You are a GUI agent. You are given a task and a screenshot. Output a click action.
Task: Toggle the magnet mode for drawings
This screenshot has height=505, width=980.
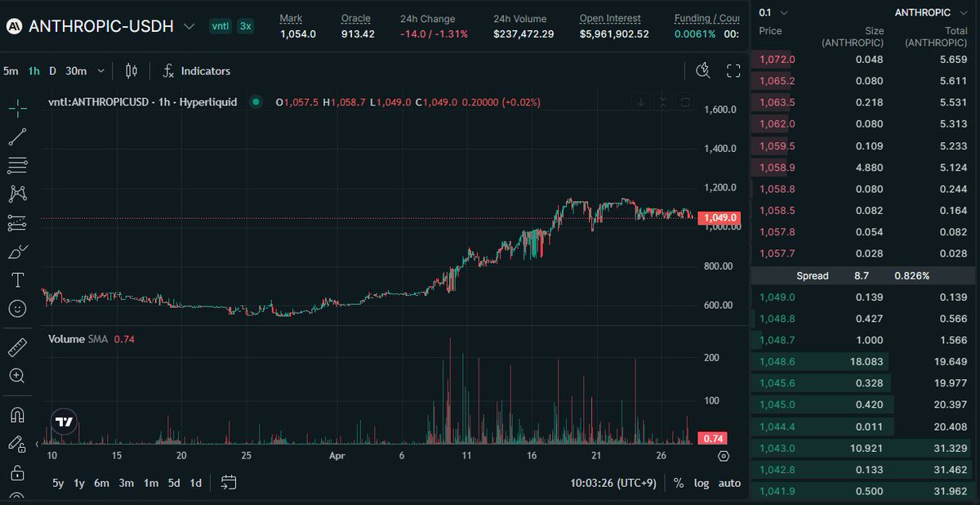(x=17, y=415)
